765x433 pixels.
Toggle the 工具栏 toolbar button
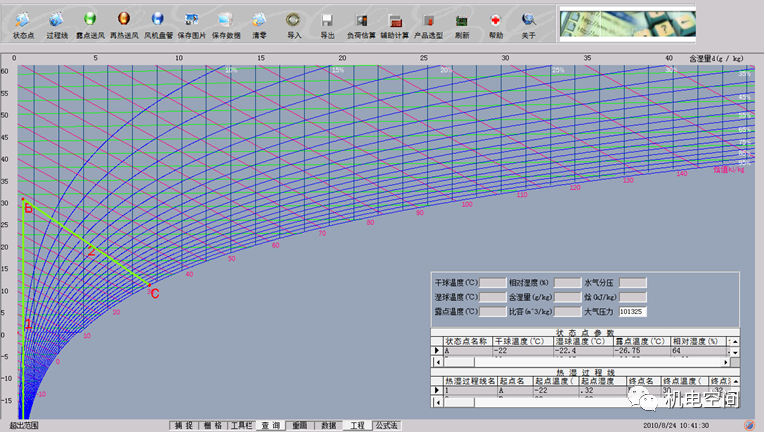click(242, 426)
